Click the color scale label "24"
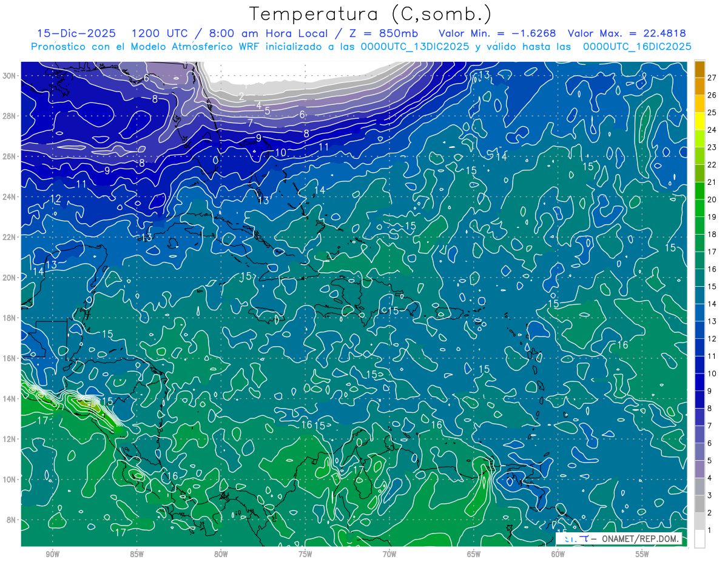This screenshot has height=562, width=728. [712, 130]
